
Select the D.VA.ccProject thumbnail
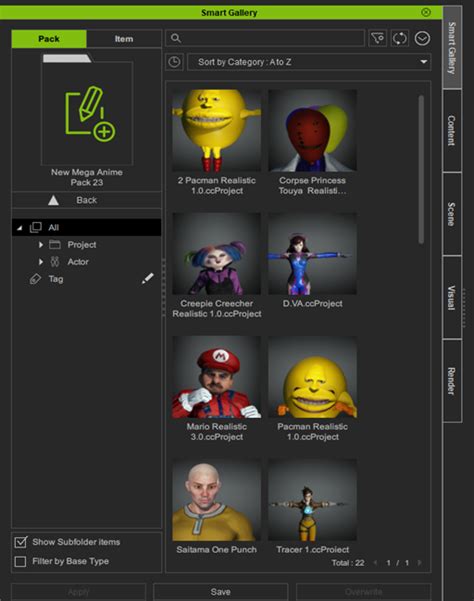312,254
